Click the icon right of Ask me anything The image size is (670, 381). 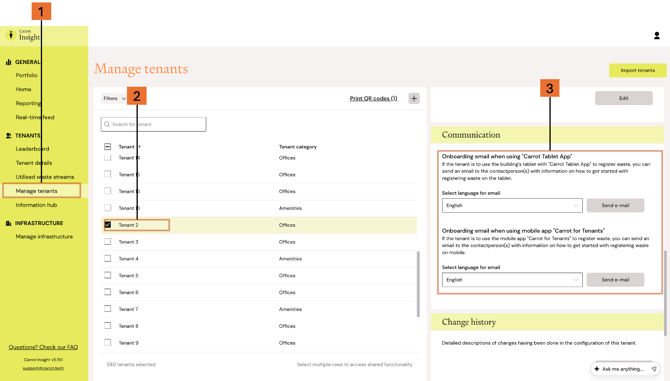point(654,369)
